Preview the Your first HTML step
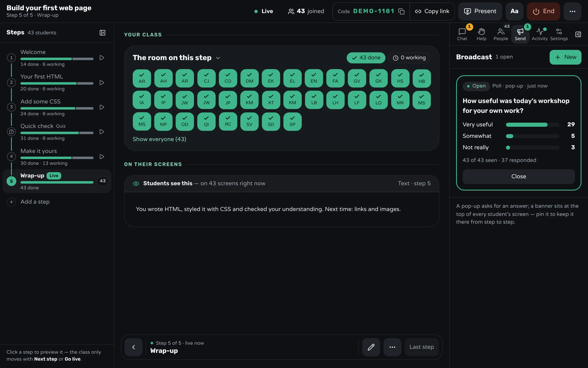This screenshot has height=368, width=588. coord(102,83)
